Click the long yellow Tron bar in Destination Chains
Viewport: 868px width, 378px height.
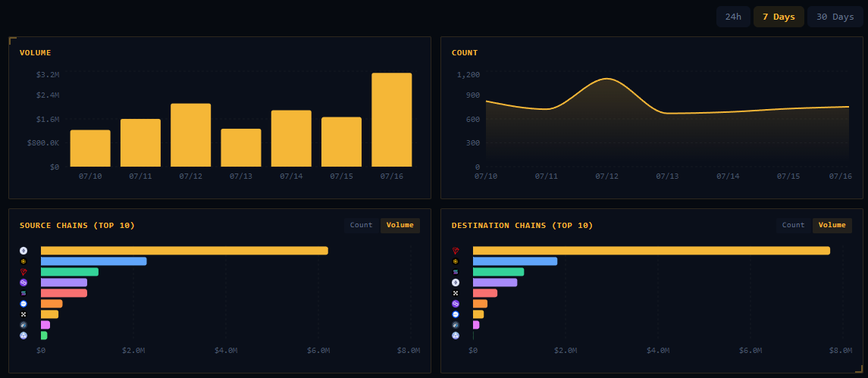651,251
